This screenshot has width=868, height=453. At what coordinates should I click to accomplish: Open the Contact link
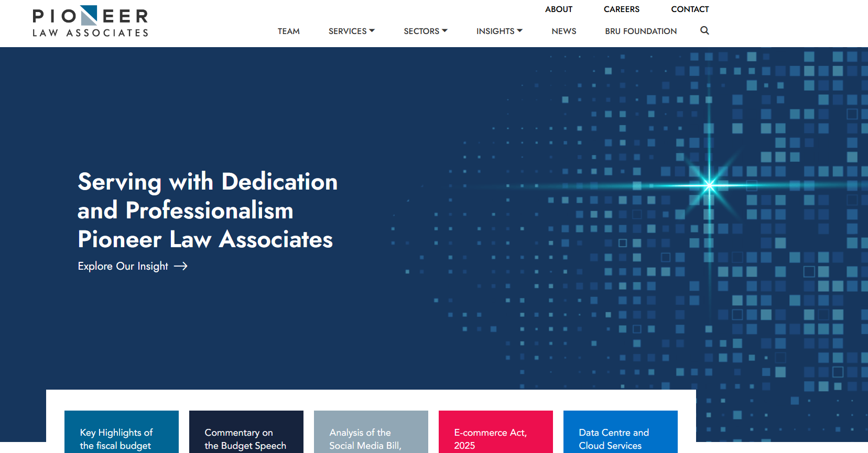tap(690, 9)
